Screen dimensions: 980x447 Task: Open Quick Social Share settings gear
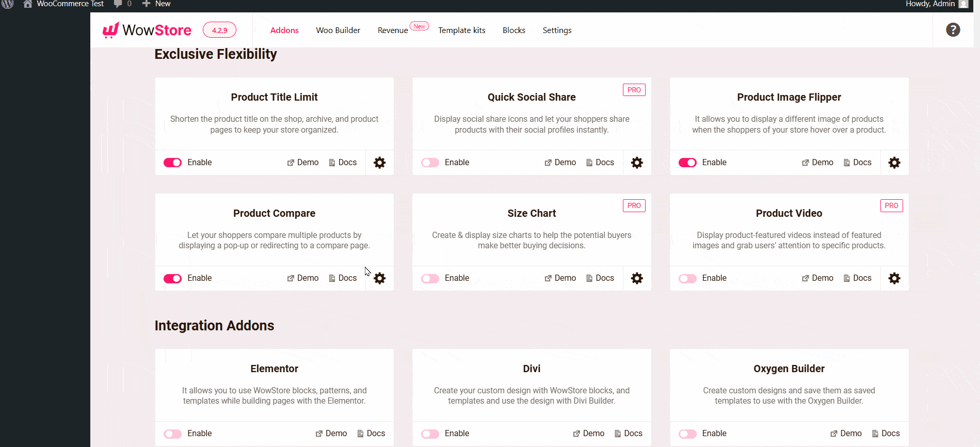click(637, 163)
